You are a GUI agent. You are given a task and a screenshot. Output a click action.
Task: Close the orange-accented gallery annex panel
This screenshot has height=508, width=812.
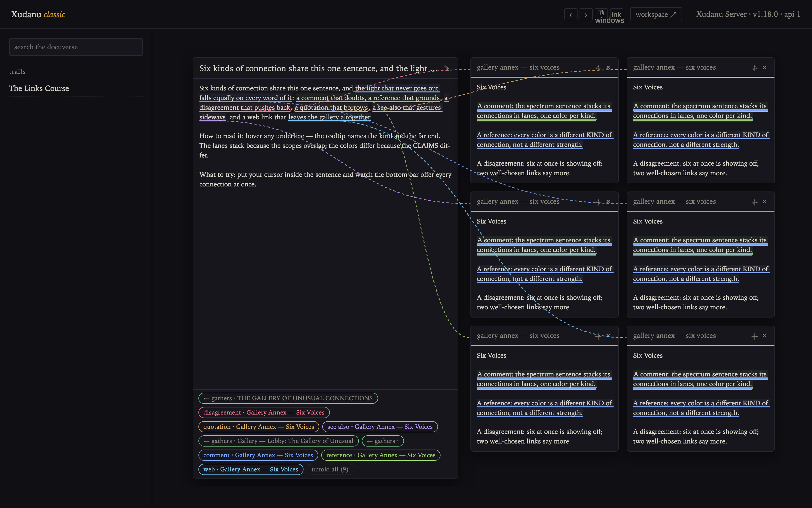point(764,68)
